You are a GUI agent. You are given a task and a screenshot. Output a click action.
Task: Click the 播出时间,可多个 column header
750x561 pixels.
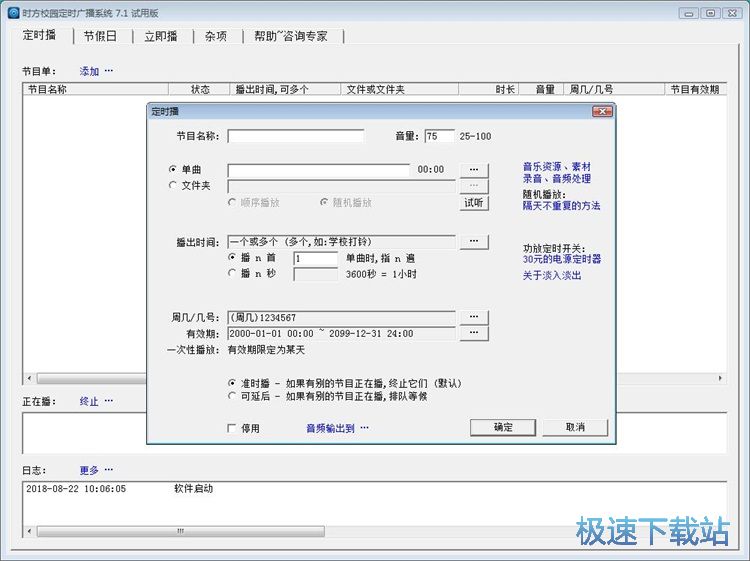coord(286,89)
